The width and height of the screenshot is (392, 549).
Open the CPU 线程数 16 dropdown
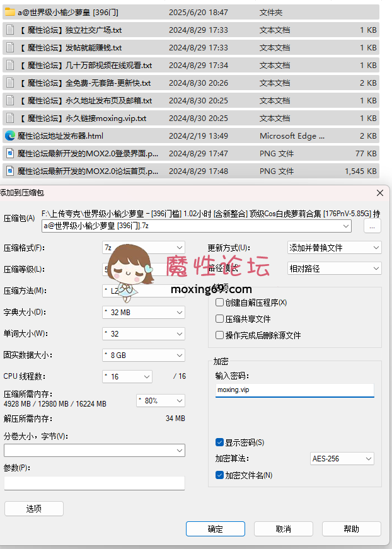point(127,377)
